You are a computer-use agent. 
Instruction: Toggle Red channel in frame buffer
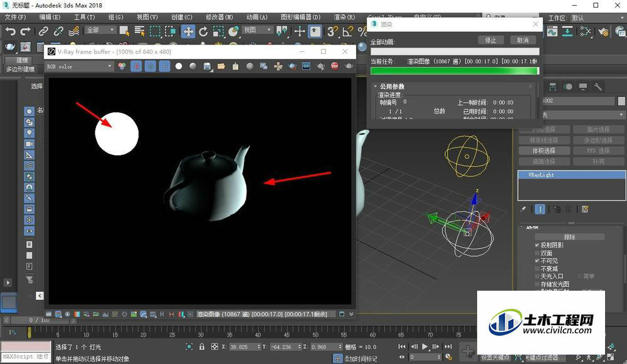pyautogui.click(x=136, y=66)
